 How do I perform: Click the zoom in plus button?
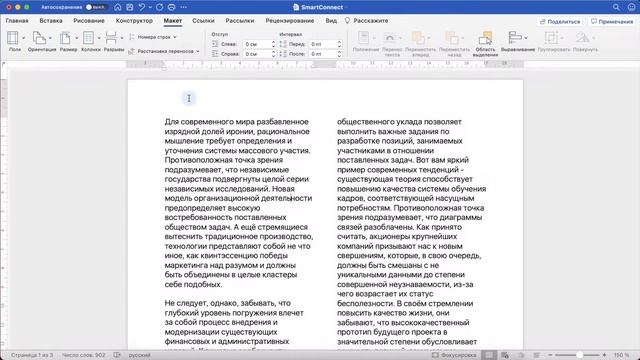(x=604, y=355)
